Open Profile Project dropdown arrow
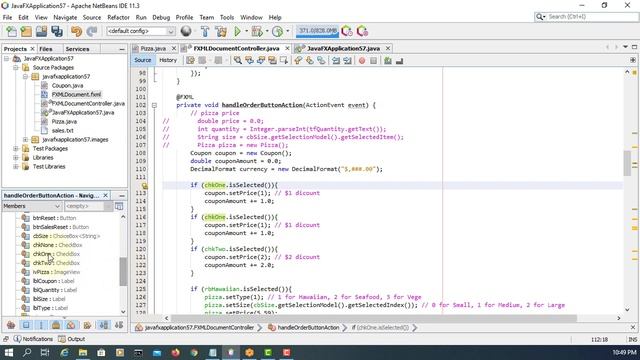Image resolution: width=640 pixels, height=360 pixels. point(287,31)
